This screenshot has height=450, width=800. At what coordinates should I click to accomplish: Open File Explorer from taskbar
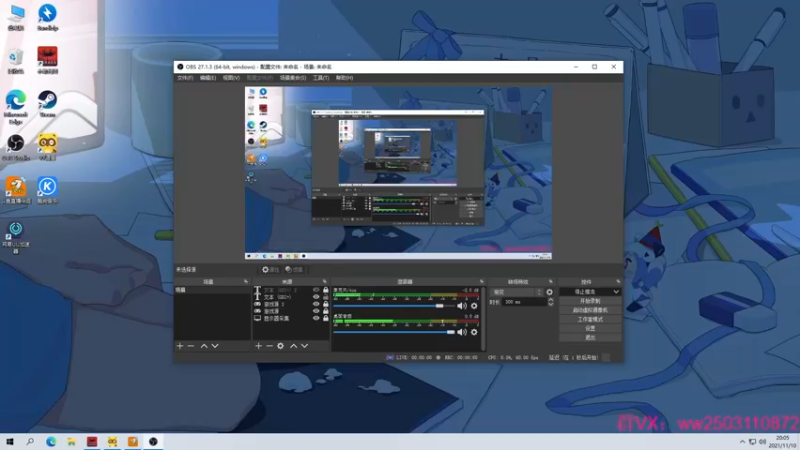coord(71,442)
